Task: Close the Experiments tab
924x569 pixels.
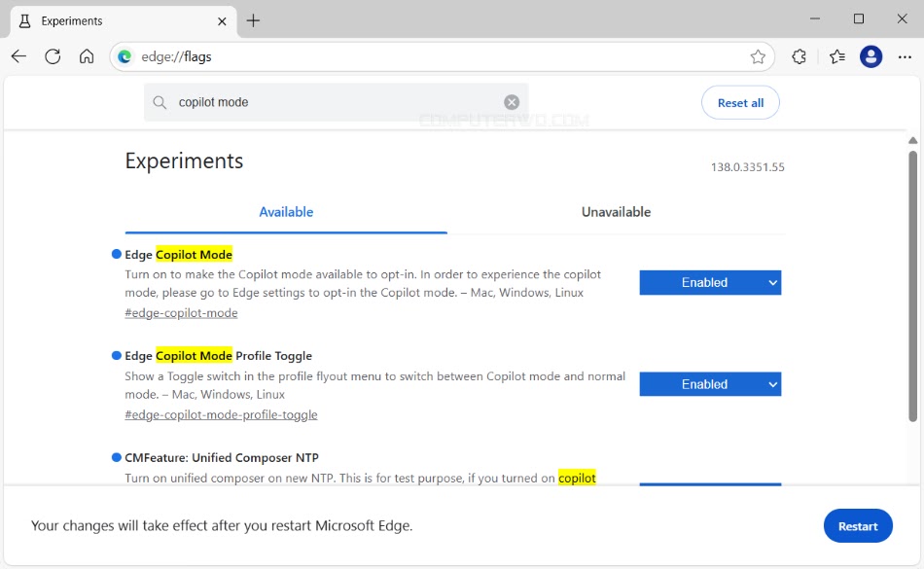Action: [x=222, y=21]
